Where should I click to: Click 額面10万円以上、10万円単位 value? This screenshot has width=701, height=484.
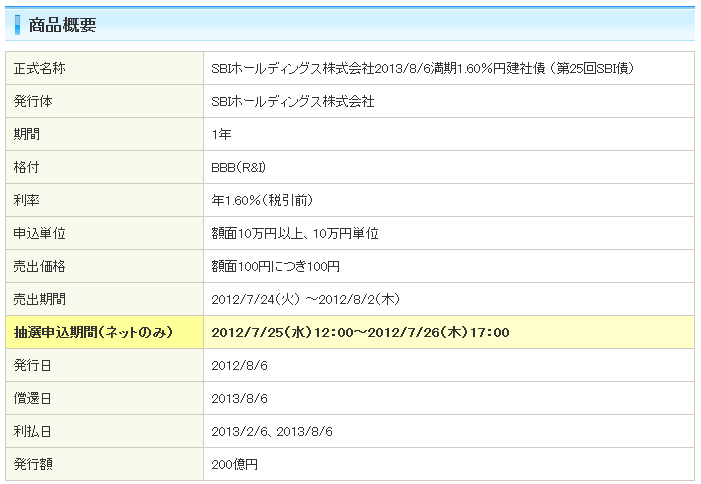295,233
